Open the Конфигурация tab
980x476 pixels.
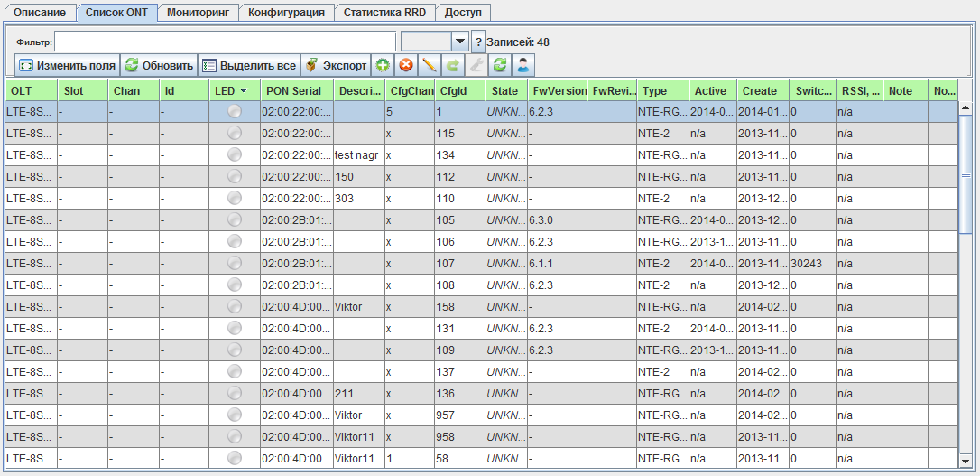286,12
